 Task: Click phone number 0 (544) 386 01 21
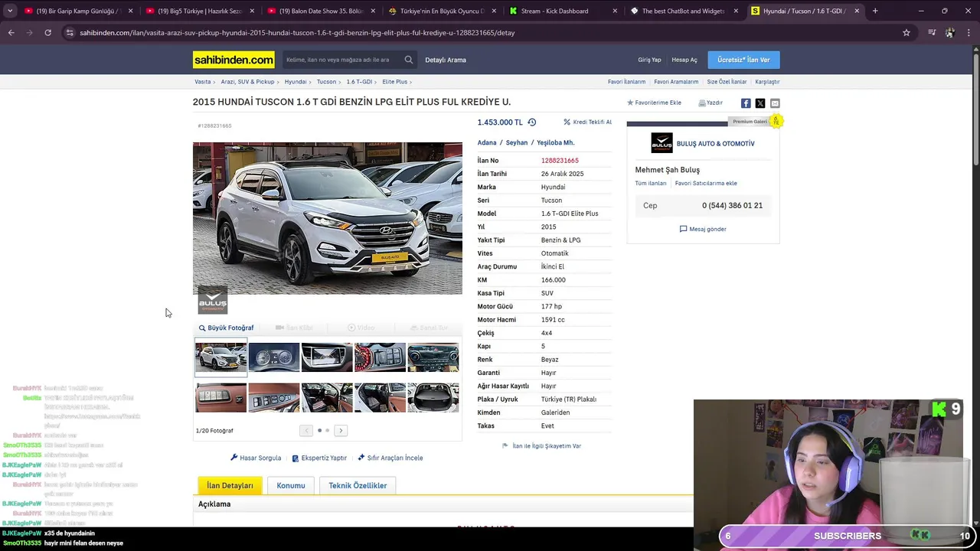(x=732, y=205)
